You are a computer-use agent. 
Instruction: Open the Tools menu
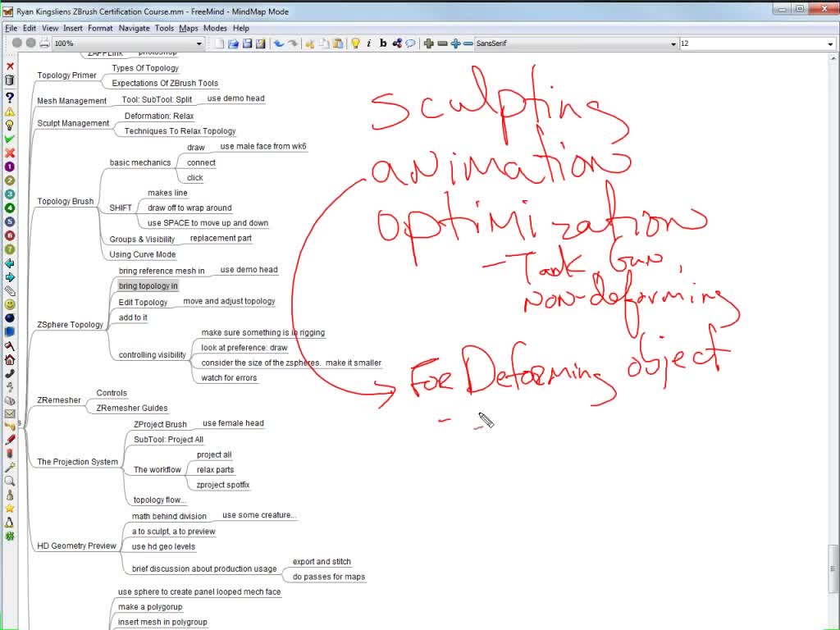(x=164, y=28)
